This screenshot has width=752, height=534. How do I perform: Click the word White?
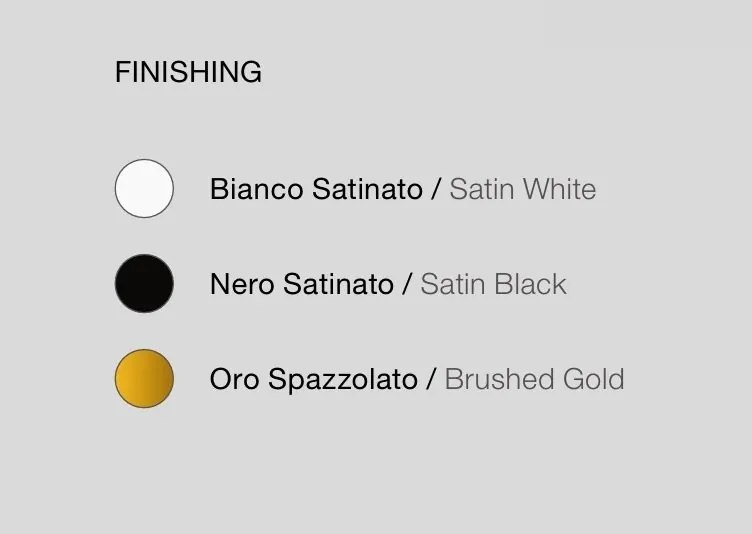tap(560, 189)
